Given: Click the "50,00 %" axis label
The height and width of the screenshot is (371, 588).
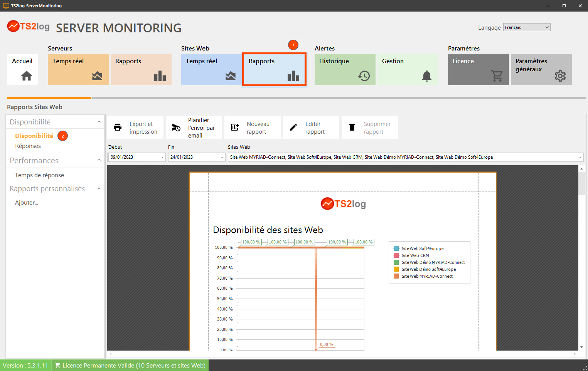Looking at the screenshot, I should (x=225, y=299).
